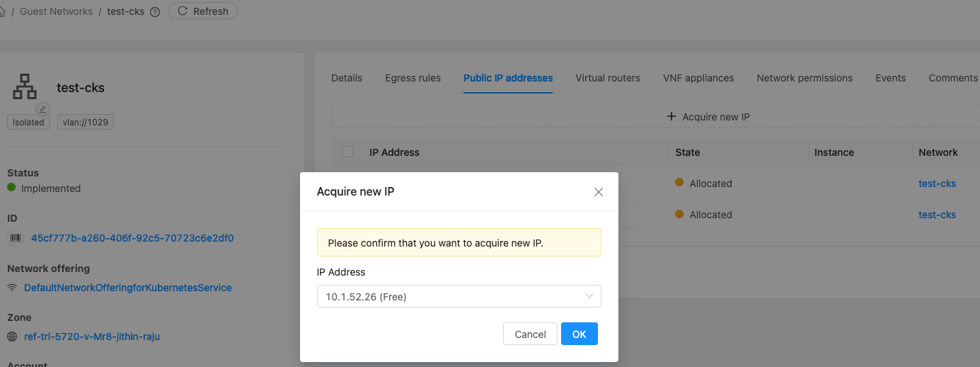980x367 pixels.
Task: Click the edit pencil under network icon
Action: tap(42, 109)
